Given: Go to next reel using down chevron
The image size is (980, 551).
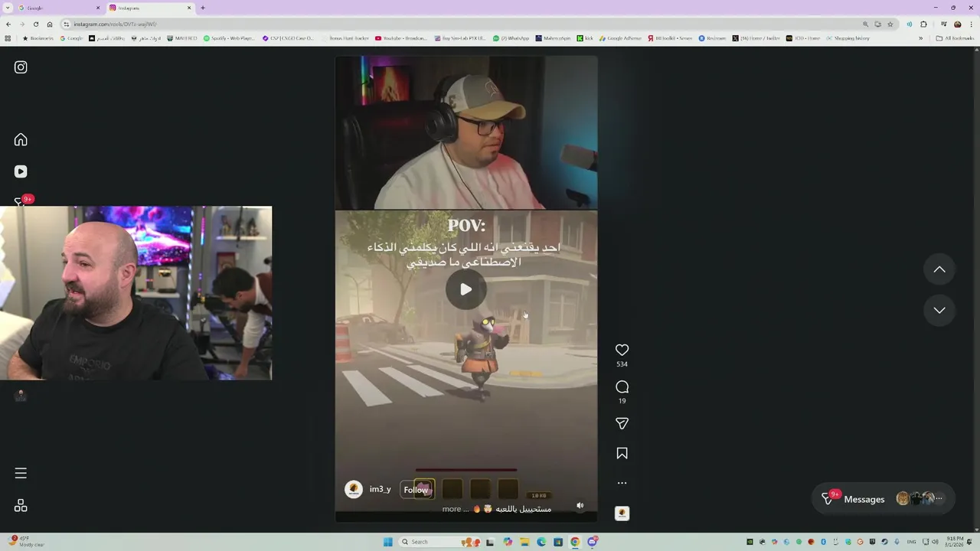Looking at the screenshot, I should coord(939,310).
